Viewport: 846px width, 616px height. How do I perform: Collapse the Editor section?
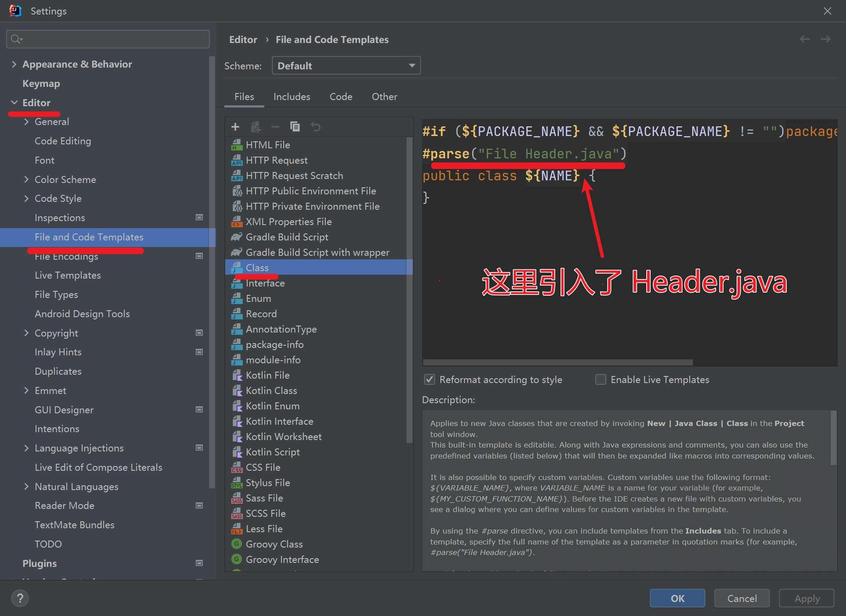coord(14,103)
